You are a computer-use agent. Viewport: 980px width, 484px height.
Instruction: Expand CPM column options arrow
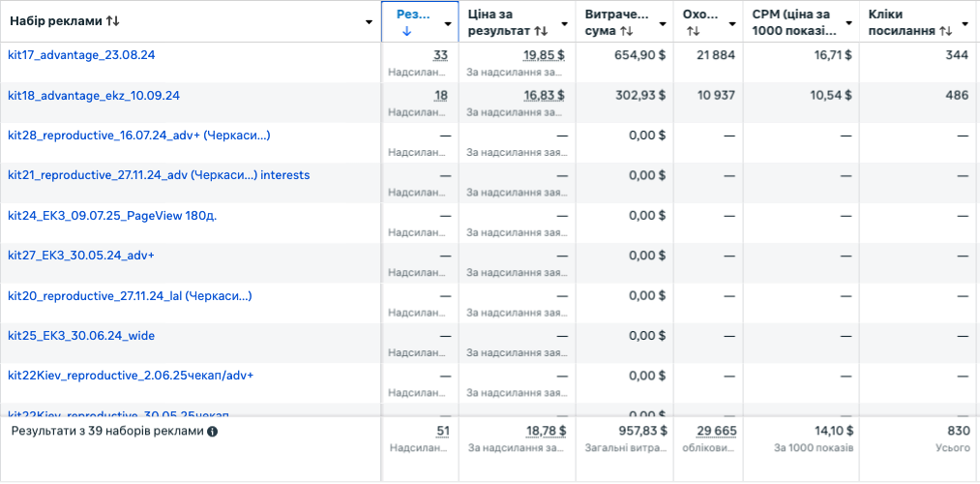tap(848, 22)
